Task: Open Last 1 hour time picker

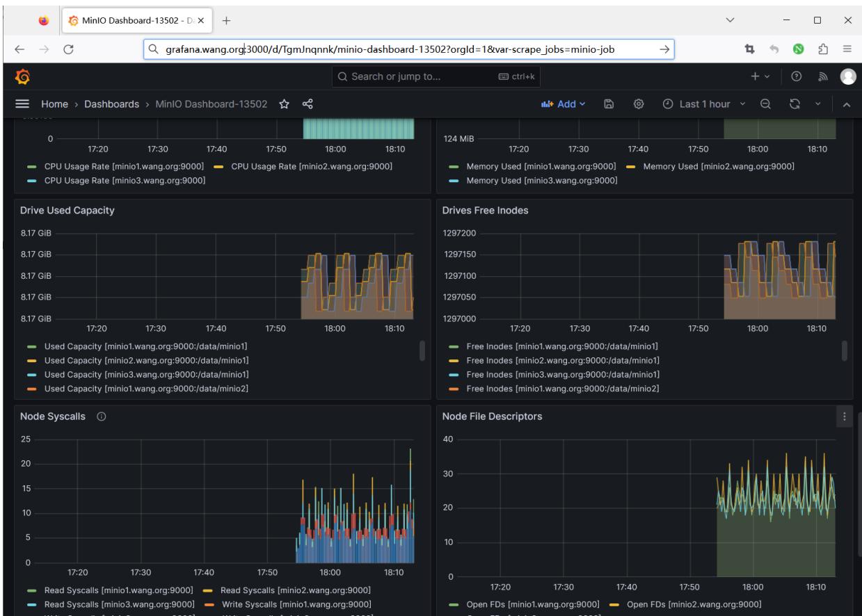Action: 705,104
